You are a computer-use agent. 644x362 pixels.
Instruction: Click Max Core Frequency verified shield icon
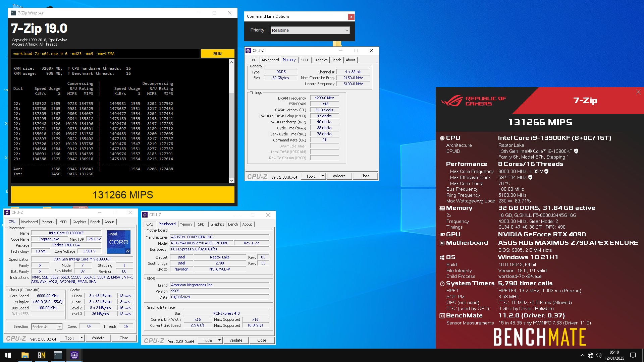click(x=546, y=171)
